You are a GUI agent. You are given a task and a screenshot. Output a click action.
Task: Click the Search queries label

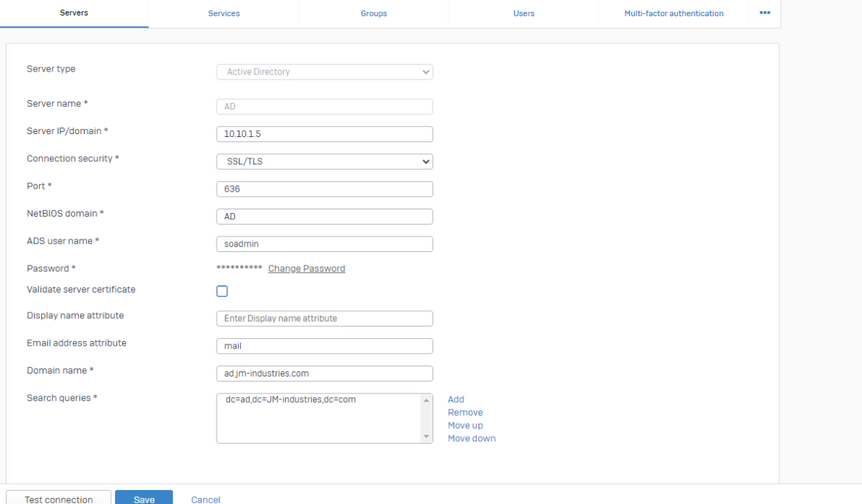[x=62, y=398]
